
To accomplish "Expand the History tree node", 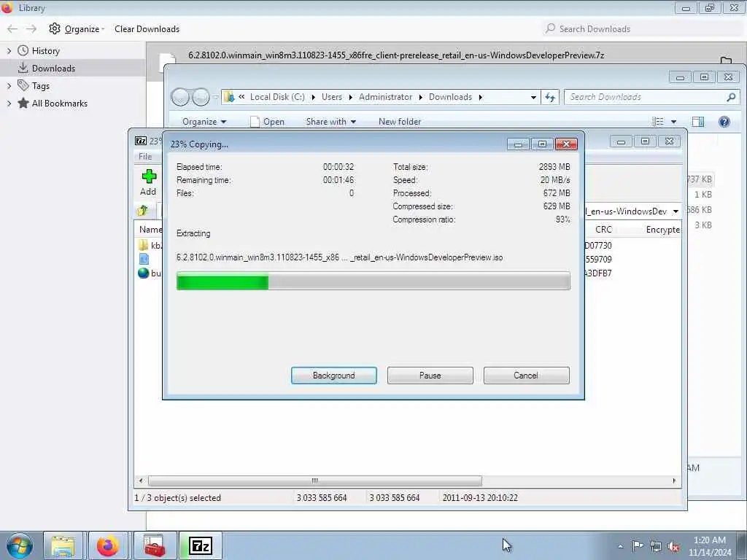I will tap(9, 51).
